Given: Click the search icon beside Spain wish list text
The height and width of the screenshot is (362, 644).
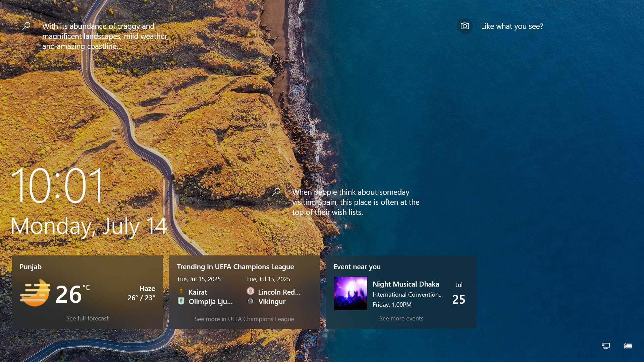Looking at the screenshot, I should pos(276,192).
